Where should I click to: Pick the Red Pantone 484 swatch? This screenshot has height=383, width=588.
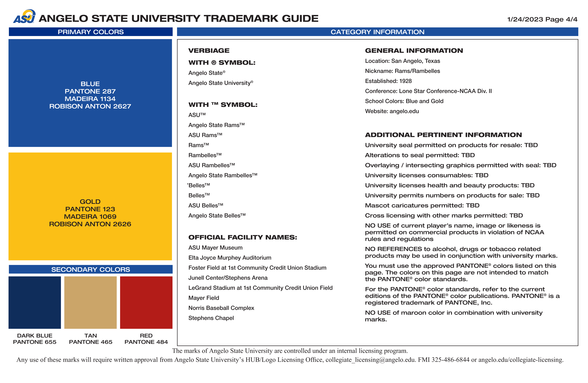[x=146, y=302]
